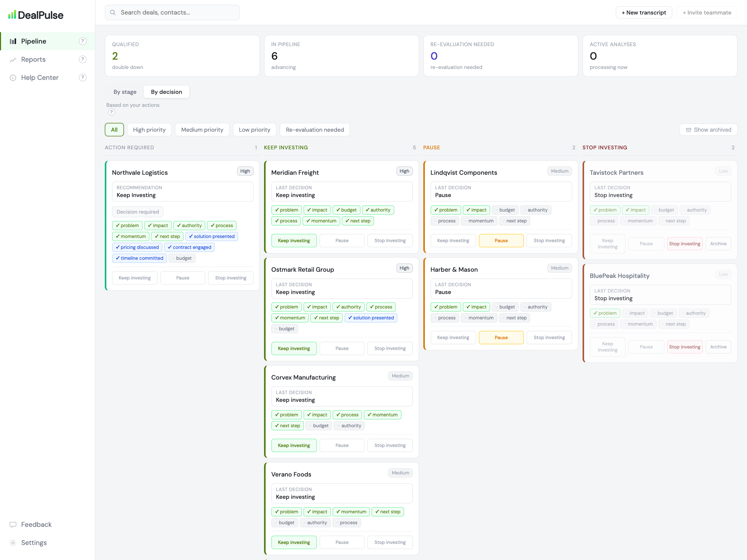Click Stop investing on Lindqvist Components
Image resolution: width=747 pixels, height=560 pixels.
549,241
